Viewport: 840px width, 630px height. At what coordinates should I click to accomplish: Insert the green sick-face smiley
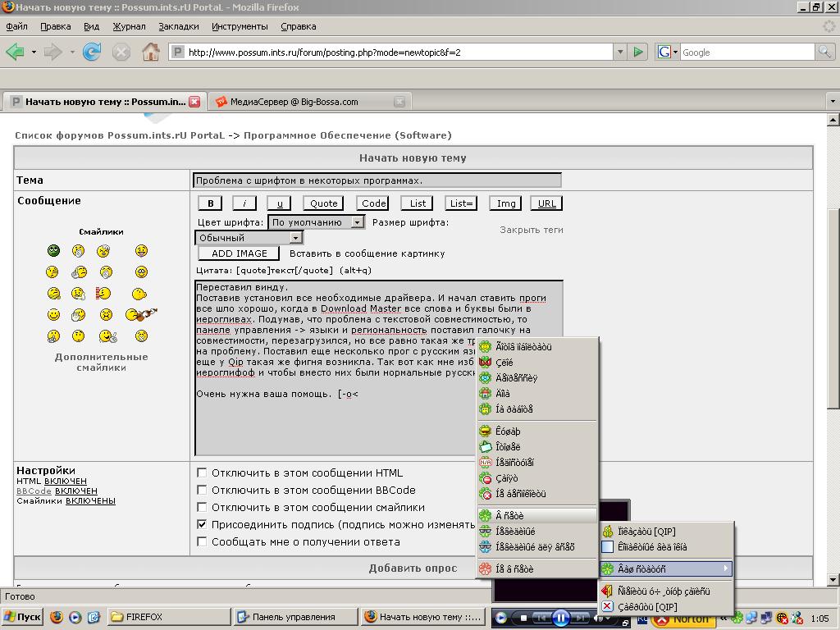[x=53, y=251]
